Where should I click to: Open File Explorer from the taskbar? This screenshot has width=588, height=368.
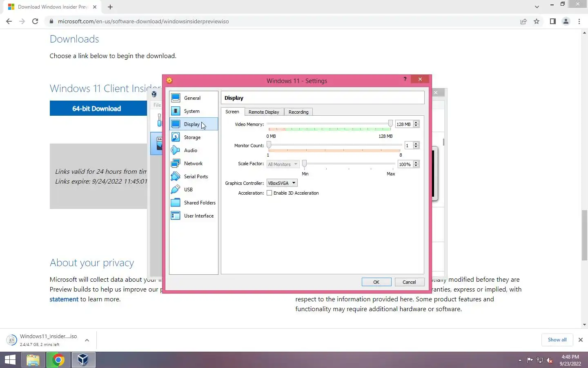click(x=33, y=360)
